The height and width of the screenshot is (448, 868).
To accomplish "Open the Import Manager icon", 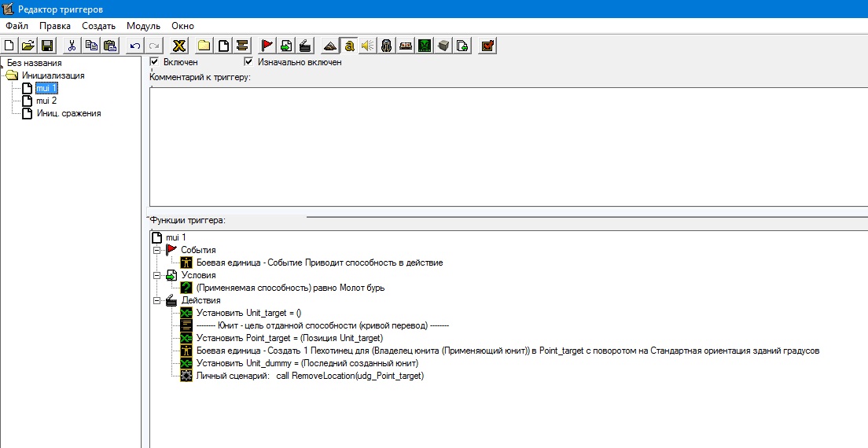I will click(462, 46).
